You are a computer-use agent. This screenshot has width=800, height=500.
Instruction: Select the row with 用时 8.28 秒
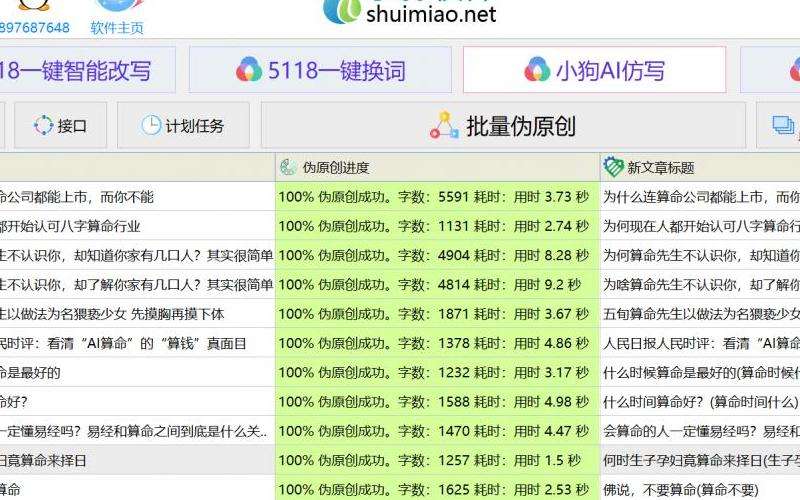[436, 255]
